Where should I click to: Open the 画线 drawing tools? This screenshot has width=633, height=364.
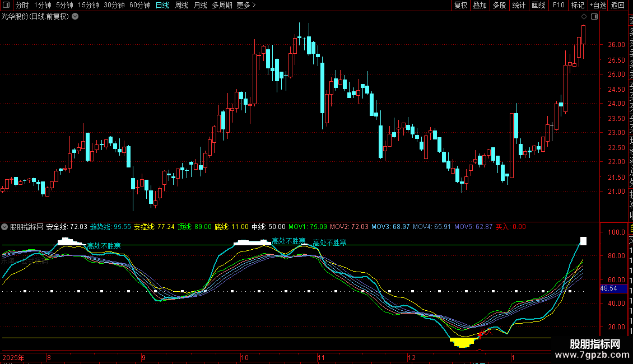click(x=538, y=6)
